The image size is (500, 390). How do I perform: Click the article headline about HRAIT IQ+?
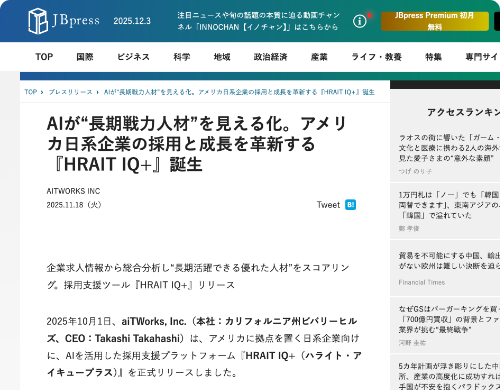[197, 144]
